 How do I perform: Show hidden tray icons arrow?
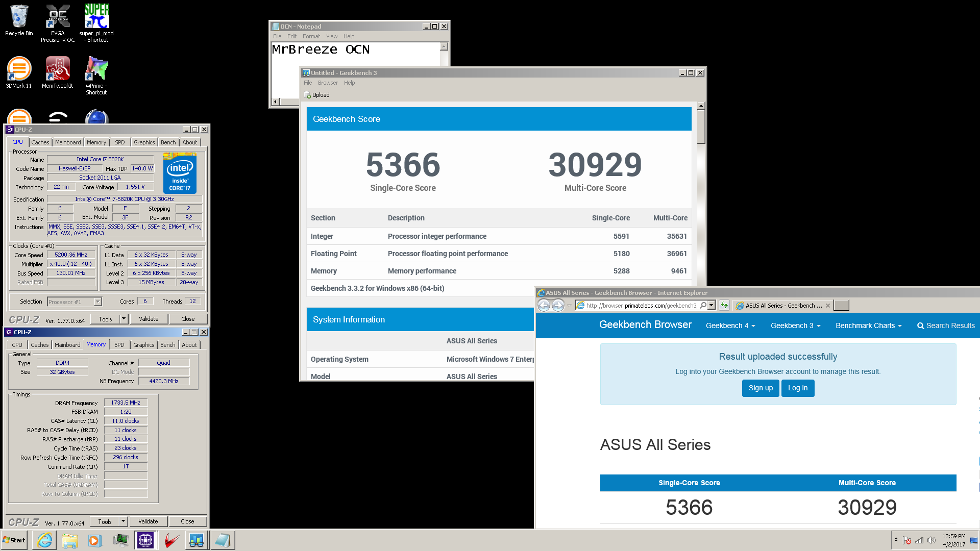point(896,540)
